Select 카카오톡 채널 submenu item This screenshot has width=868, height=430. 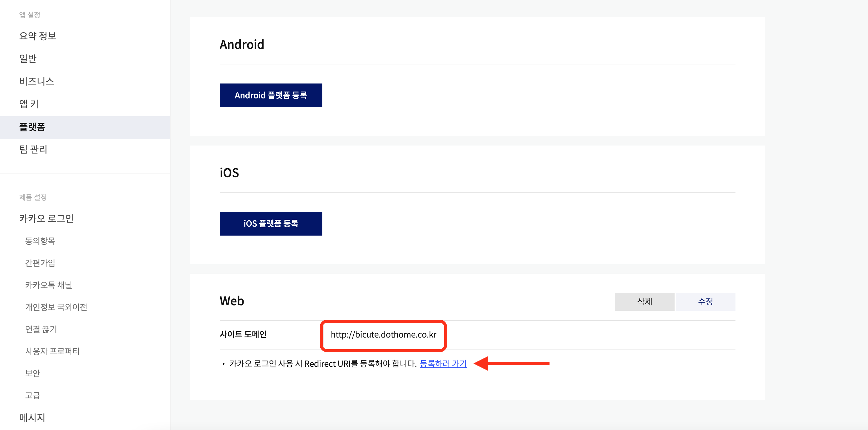[49, 285]
